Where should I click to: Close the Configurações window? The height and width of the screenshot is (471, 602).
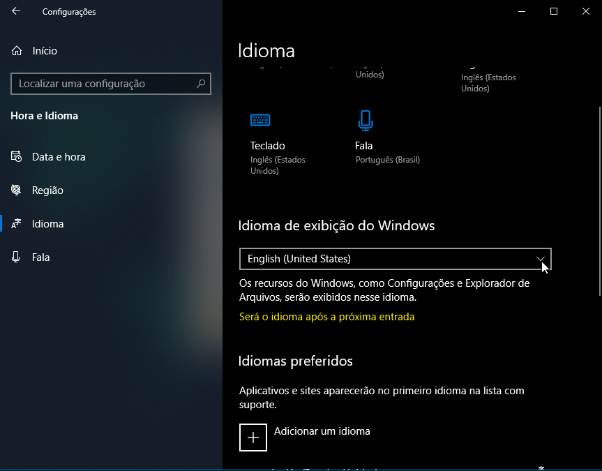tap(585, 11)
